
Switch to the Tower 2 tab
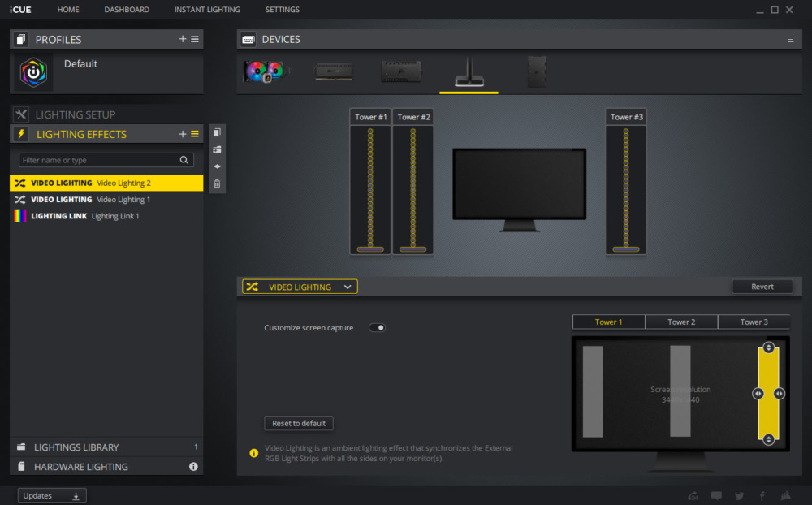click(x=681, y=322)
